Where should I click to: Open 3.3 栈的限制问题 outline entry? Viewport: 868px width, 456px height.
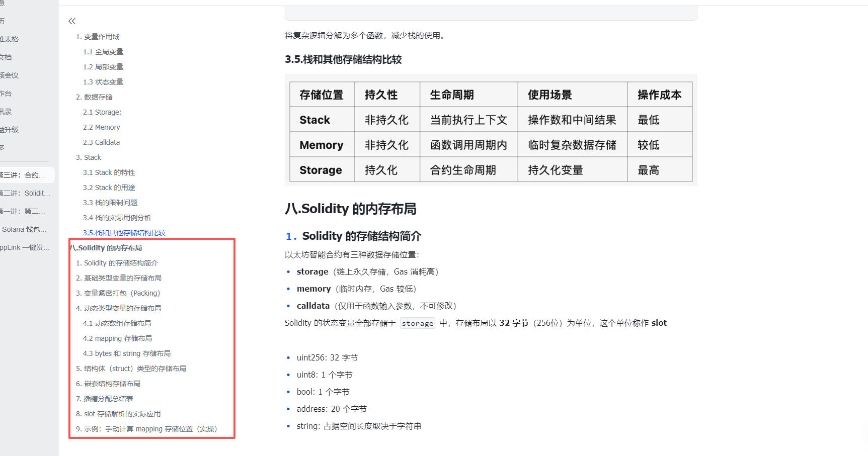[110, 203]
